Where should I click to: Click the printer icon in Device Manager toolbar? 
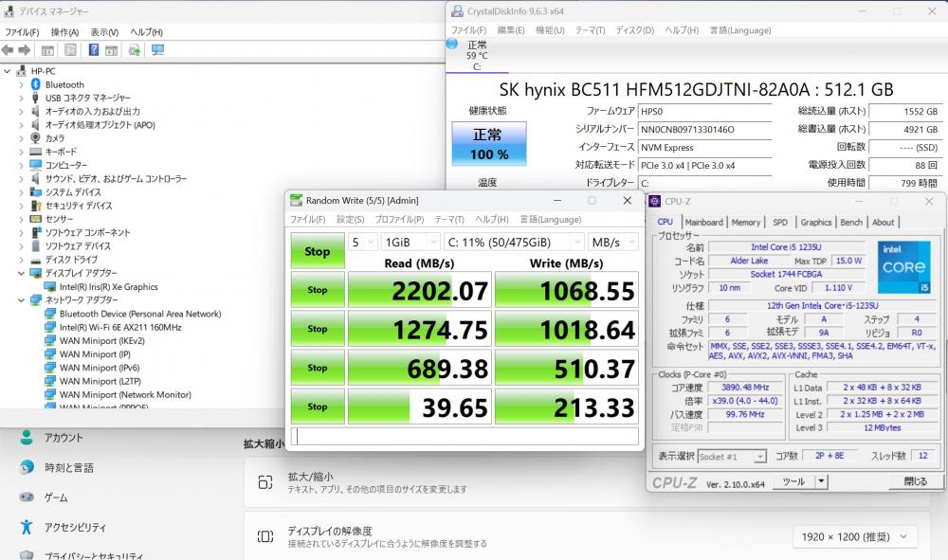click(135, 50)
